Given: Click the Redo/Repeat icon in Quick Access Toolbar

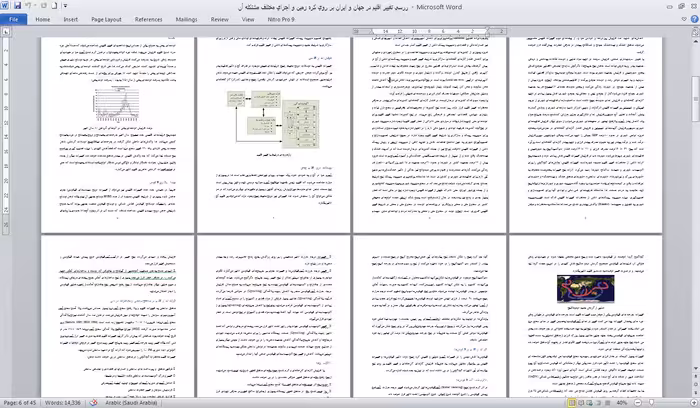Looking at the screenshot, I should (x=44, y=6).
